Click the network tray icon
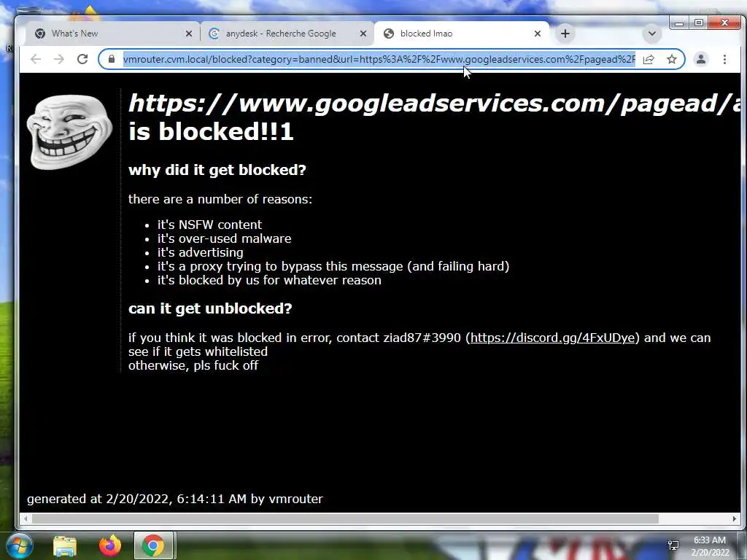The image size is (747, 560). pyautogui.click(x=673, y=545)
